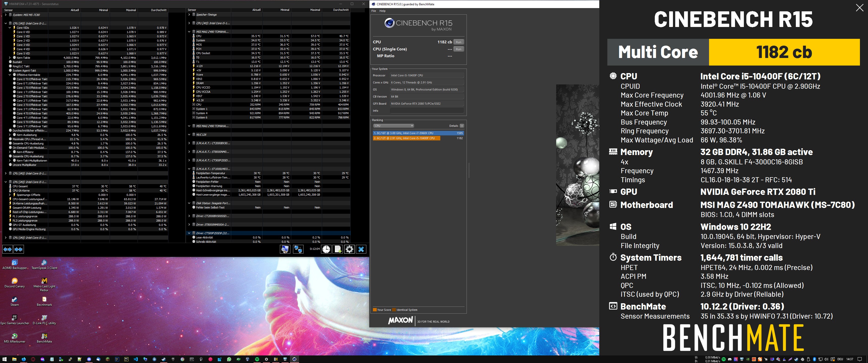The width and height of the screenshot is (868, 363).
Task: Open the Epic Games Launcher desktop icon
Action: point(14,320)
